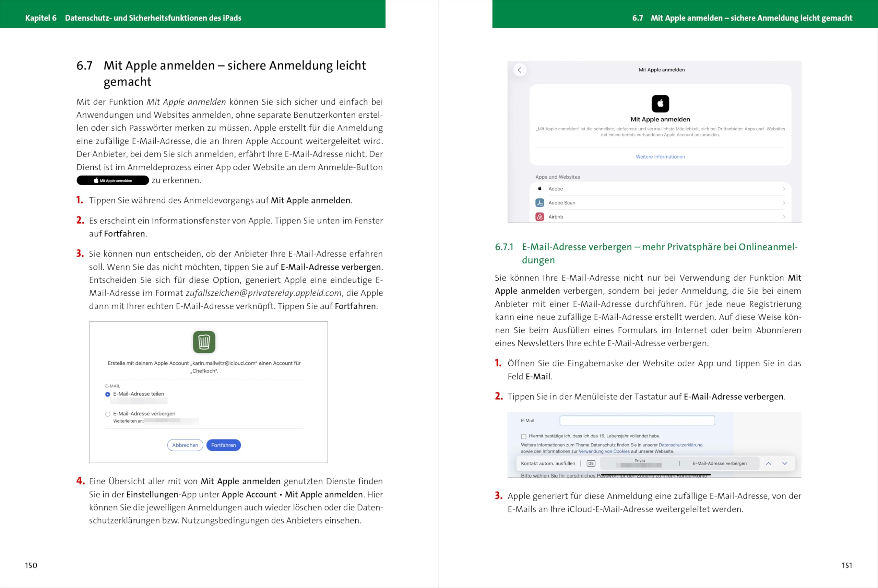878x588 pixels.
Task: Open the Datenschutzerklärung link
Action: (680, 445)
